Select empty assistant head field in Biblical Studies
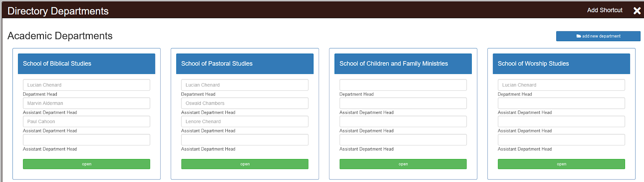The image size is (644, 182). (87, 140)
